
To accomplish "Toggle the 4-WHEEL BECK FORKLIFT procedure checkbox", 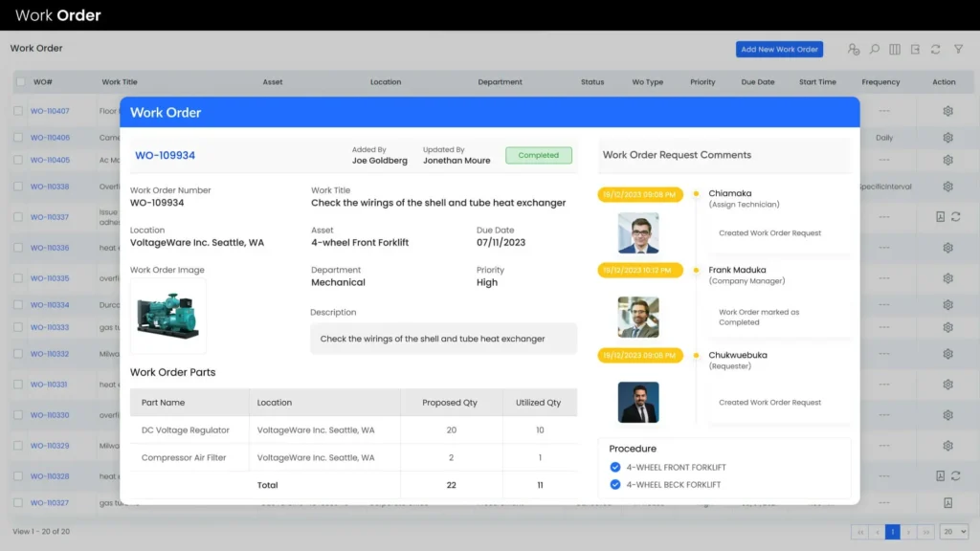I will [615, 485].
